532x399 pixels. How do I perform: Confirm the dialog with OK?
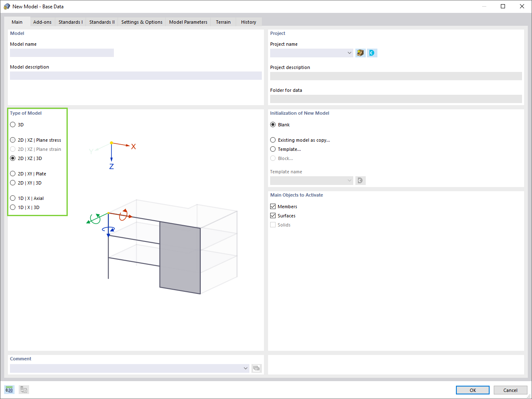(x=473, y=390)
